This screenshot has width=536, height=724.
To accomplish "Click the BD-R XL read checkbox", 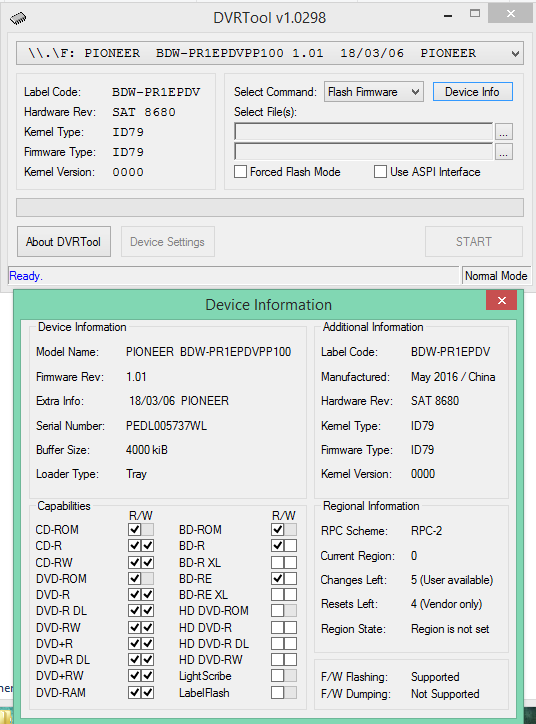I will [x=277, y=562].
